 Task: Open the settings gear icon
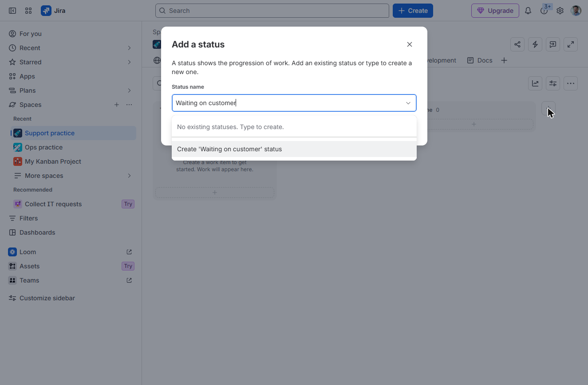click(560, 11)
